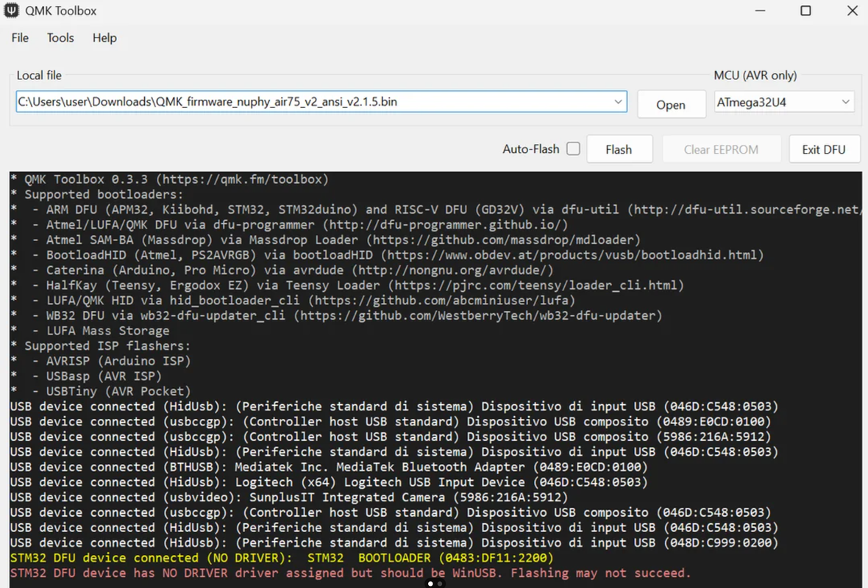The width and height of the screenshot is (868, 588).
Task: Click the 'Local file' group label
Action: (39, 75)
